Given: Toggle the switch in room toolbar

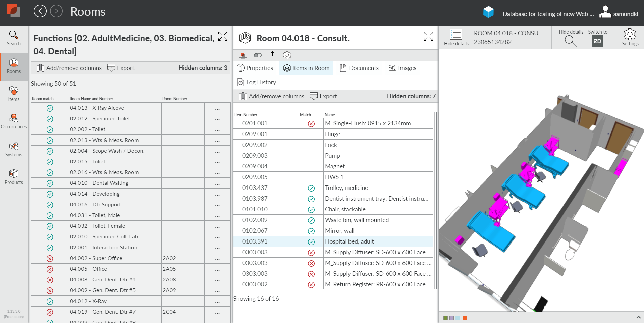Looking at the screenshot, I should coord(258,55).
